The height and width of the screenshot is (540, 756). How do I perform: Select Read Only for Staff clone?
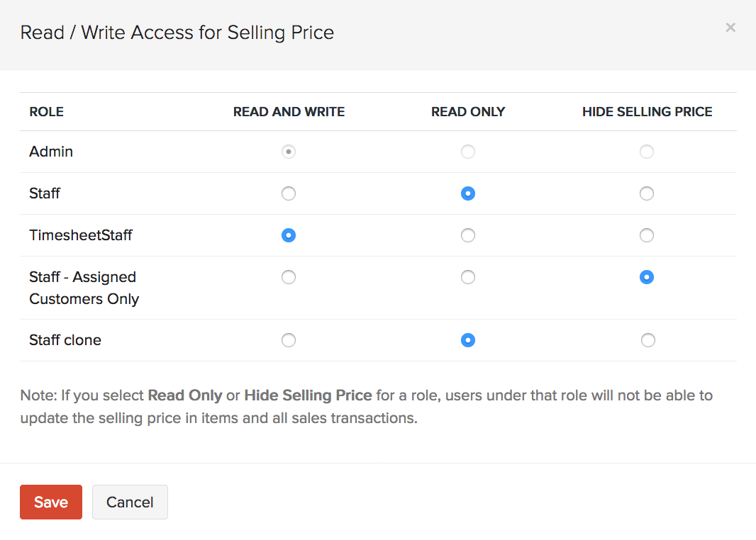tap(468, 340)
